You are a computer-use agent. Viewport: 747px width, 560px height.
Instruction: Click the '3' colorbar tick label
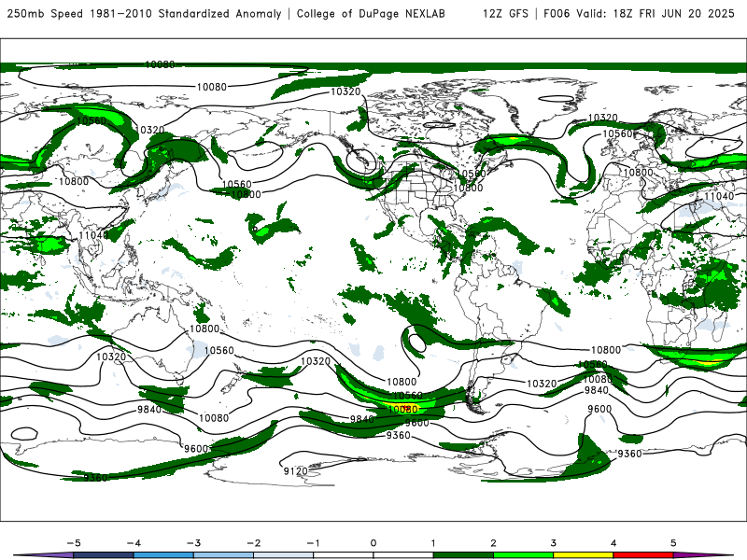[x=553, y=543]
